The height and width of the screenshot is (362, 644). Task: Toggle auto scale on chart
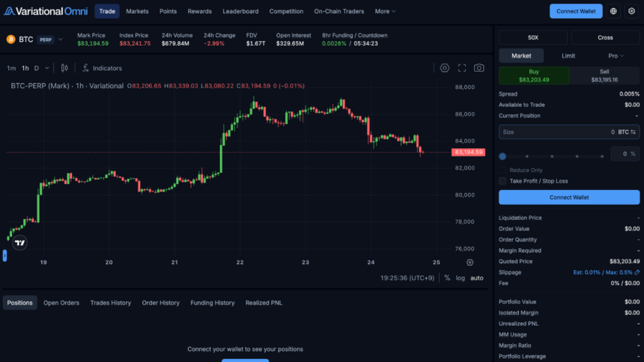coord(476,278)
